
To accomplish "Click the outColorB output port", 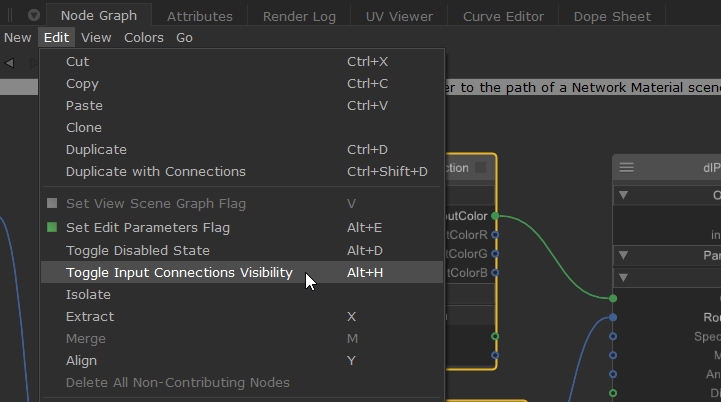I will click(x=495, y=273).
